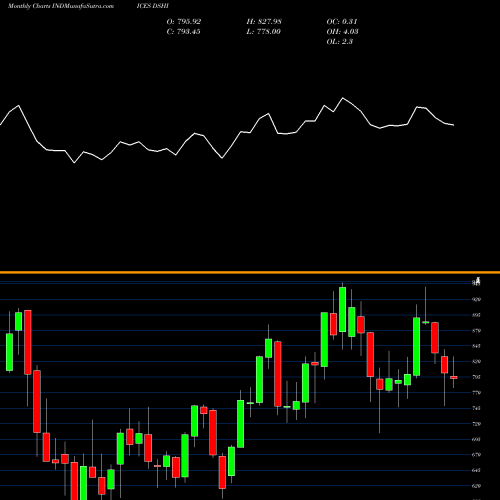The image size is (500, 500).
Task: Click the 670 price axis label
Action: tap(476, 455)
